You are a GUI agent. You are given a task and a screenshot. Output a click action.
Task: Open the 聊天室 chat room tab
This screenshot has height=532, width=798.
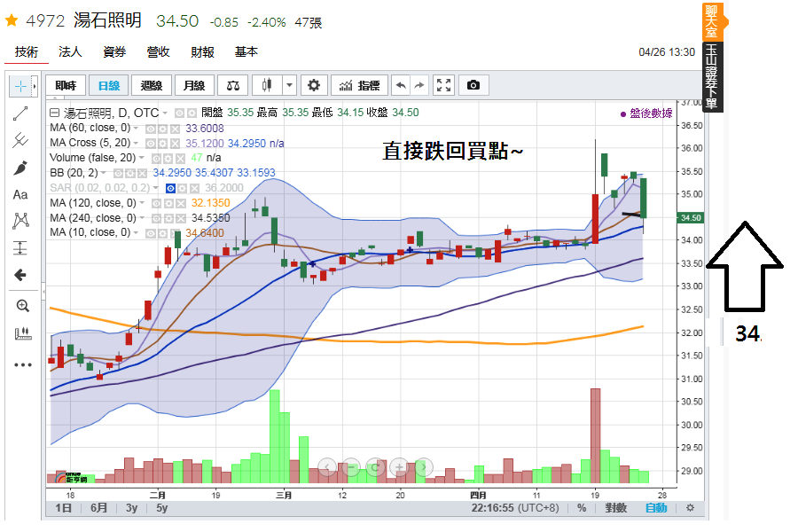[711, 21]
